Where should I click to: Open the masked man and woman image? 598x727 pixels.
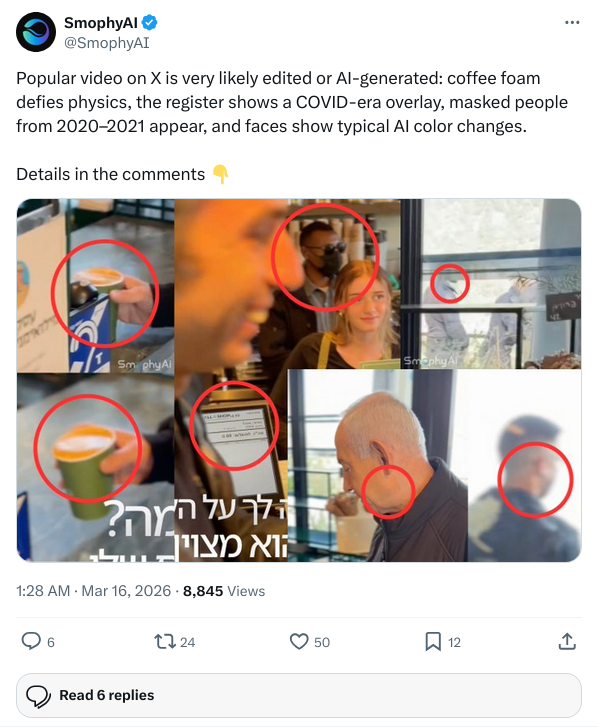click(x=287, y=284)
